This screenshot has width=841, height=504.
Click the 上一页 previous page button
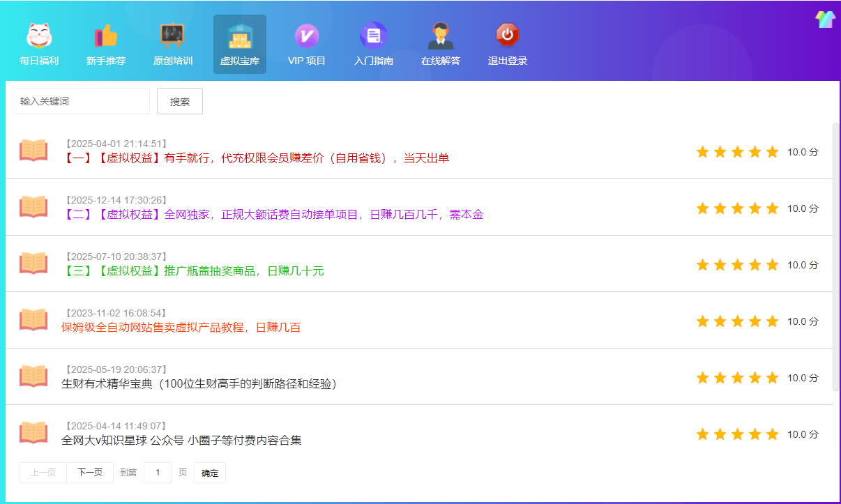click(x=43, y=473)
